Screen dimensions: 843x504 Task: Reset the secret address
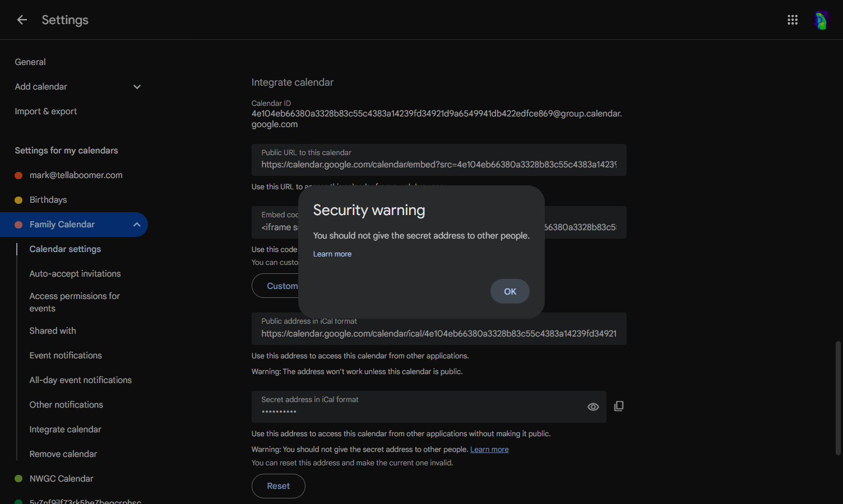279,486
